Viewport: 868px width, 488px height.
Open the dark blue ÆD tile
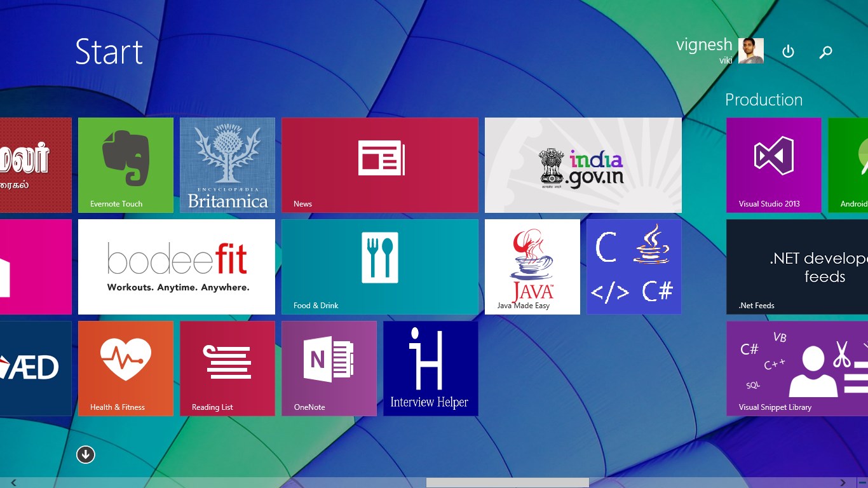pos(36,369)
